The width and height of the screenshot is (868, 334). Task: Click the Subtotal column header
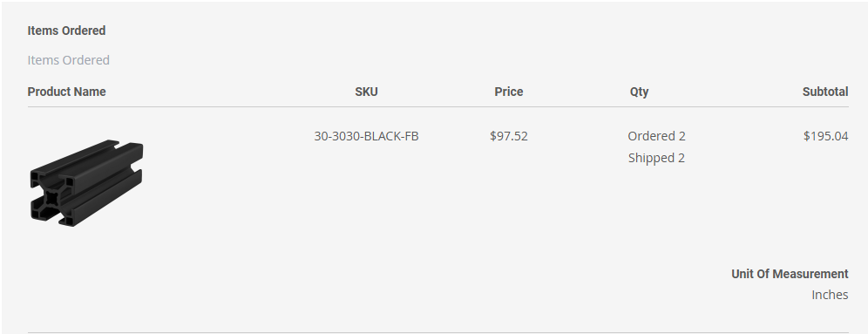pos(825,92)
